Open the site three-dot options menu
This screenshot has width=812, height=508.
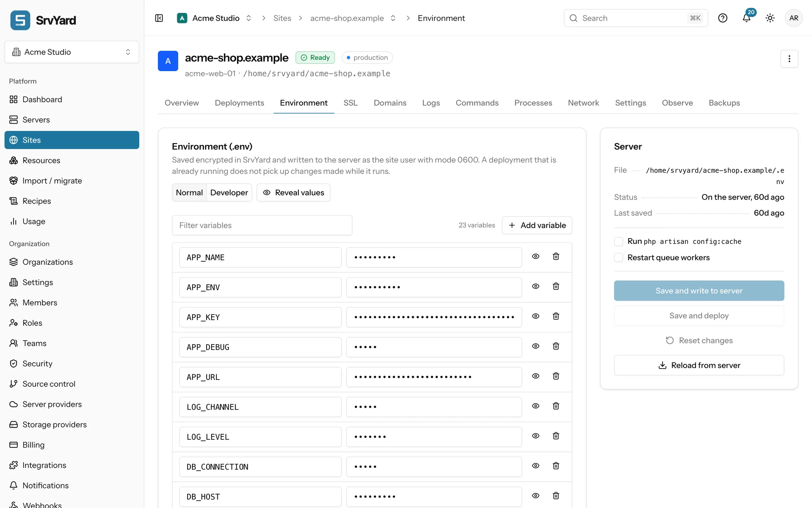tap(789, 59)
